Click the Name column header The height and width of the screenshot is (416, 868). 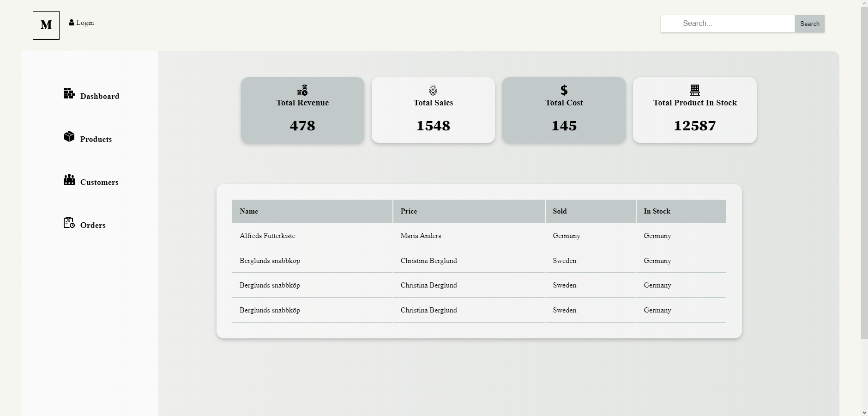pos(312,211)
